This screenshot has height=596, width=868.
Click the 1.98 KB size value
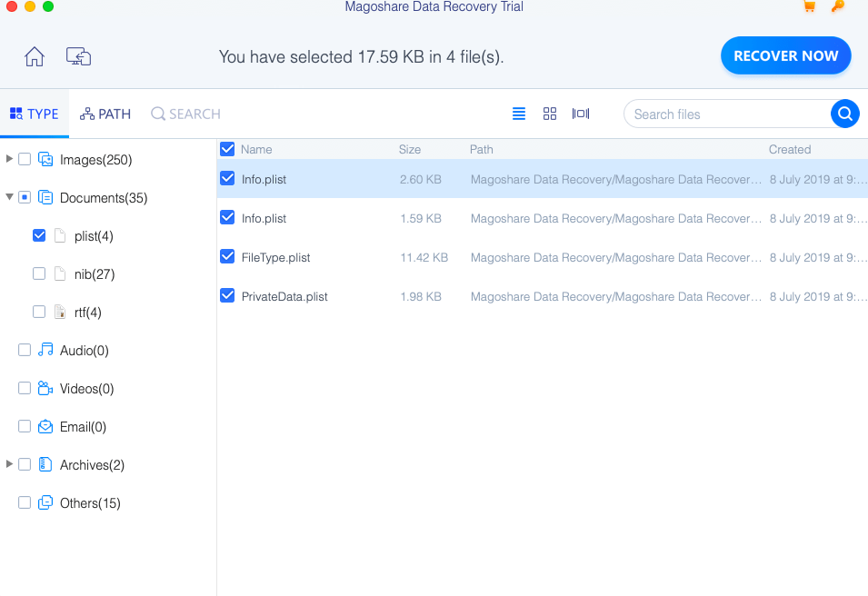[x=421, y=296]
